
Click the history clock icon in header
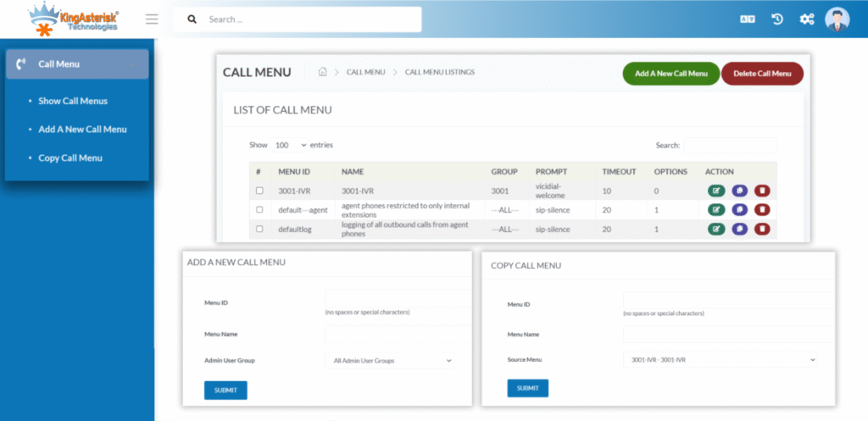pyautogui.click(x=777, y=19)
